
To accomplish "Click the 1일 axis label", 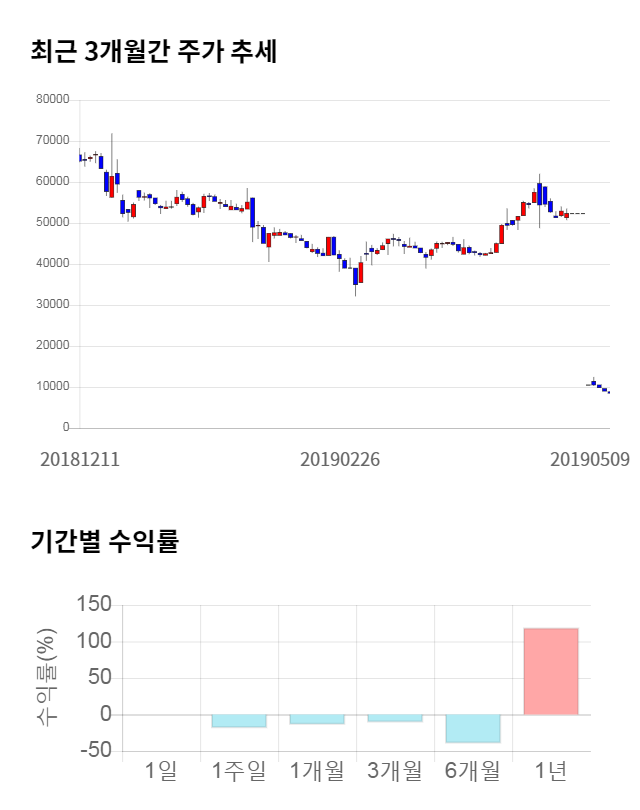I will click(160, 771).
